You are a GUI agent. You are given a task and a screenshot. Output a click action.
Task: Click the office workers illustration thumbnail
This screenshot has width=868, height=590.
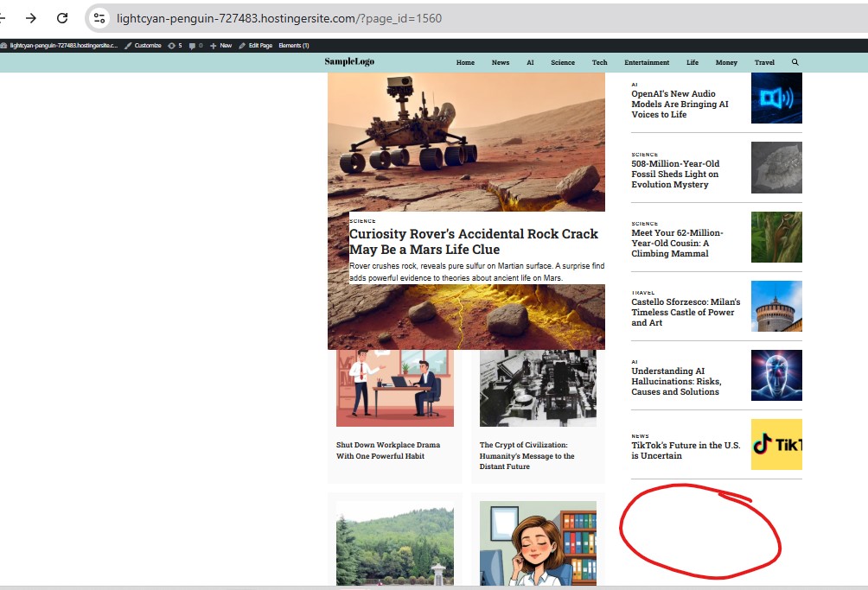click(x=395, y=388)
